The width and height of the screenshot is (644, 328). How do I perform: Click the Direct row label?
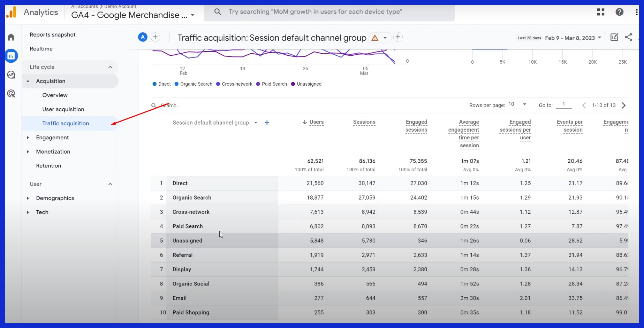click(180, 183)
